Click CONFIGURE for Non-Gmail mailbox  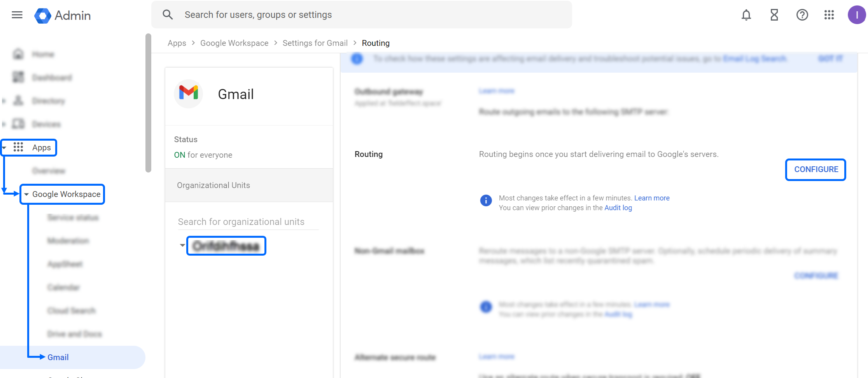pyautogui.click(x=816, y=276)
